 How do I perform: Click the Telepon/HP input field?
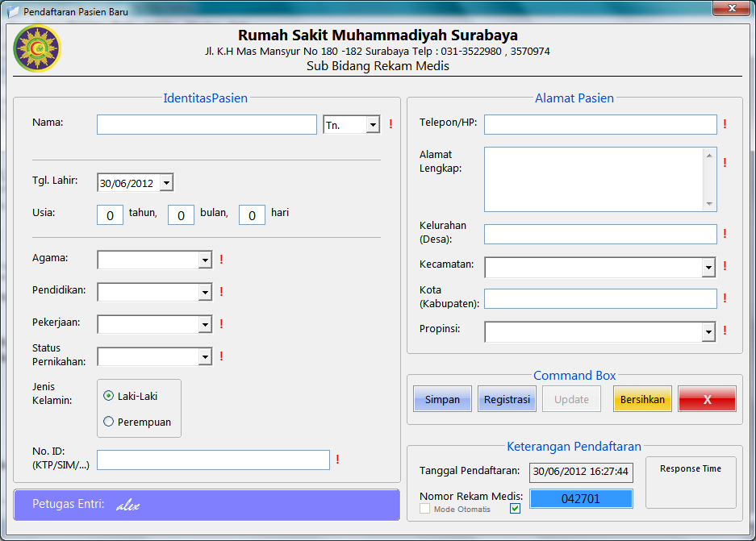[600, 124]
